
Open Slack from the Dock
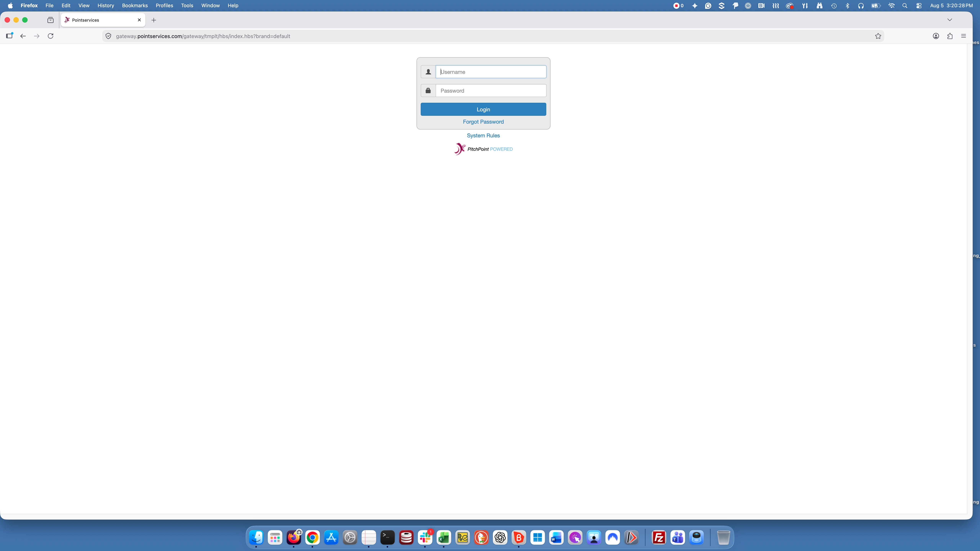(425, 538)
